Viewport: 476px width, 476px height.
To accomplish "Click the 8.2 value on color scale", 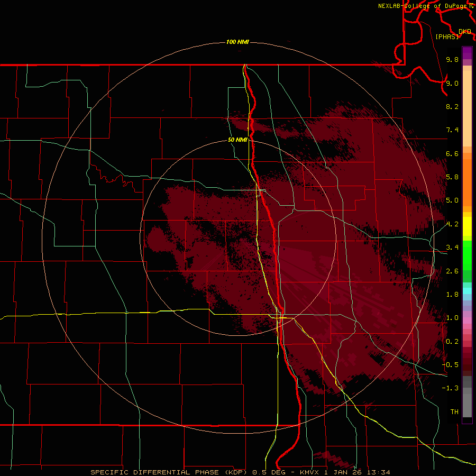I will [x=452, y=106].
